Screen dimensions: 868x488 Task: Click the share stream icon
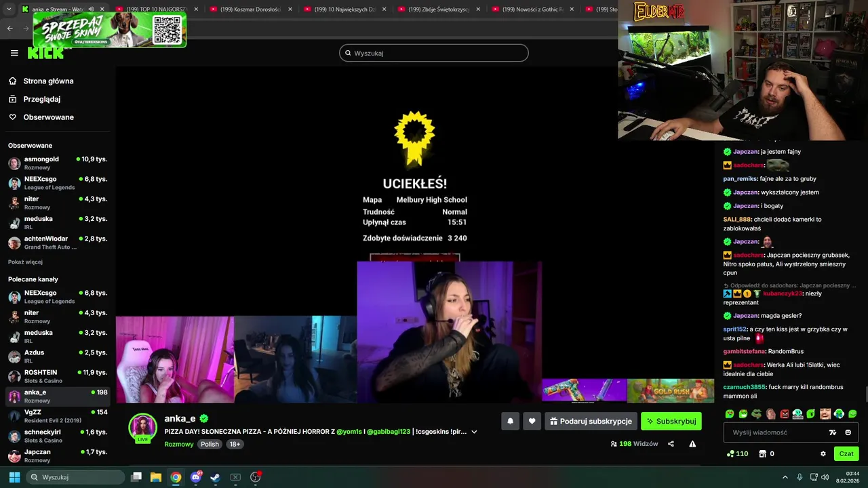[671, 444]
